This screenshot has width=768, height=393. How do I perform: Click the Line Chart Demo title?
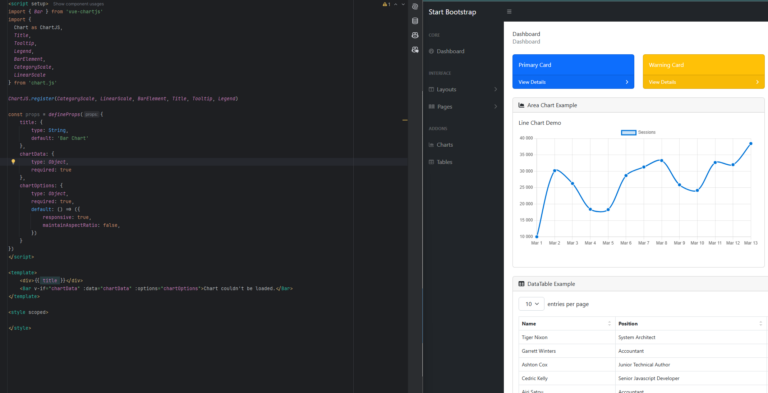(x=540, y=123)
